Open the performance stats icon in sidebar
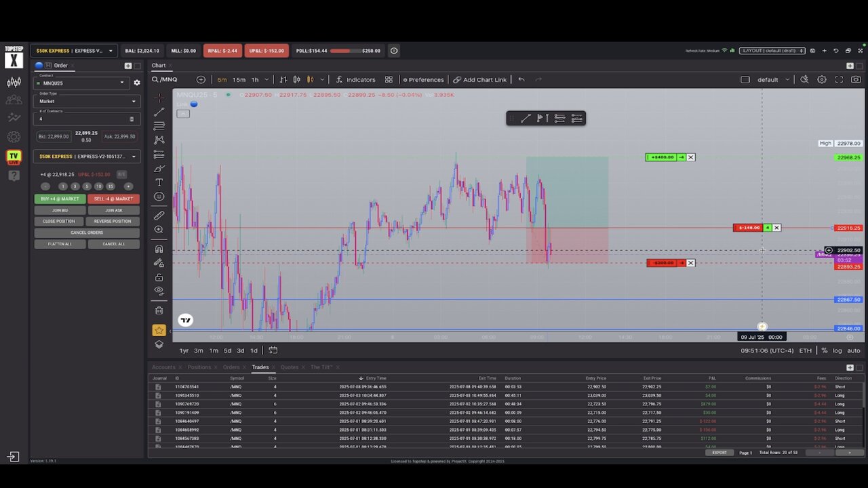 [14, 118]
